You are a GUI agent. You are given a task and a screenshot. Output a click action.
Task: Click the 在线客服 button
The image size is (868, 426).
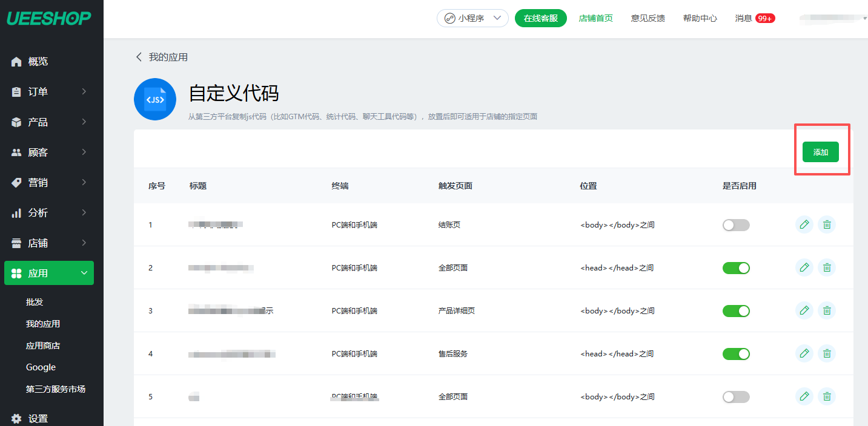pos(540,18)
